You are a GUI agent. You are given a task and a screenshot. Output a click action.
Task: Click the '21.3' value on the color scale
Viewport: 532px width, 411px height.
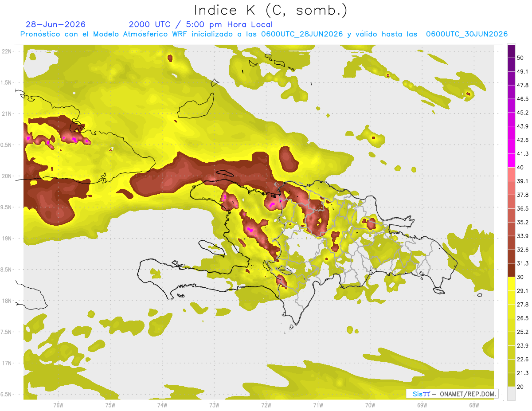523,373
